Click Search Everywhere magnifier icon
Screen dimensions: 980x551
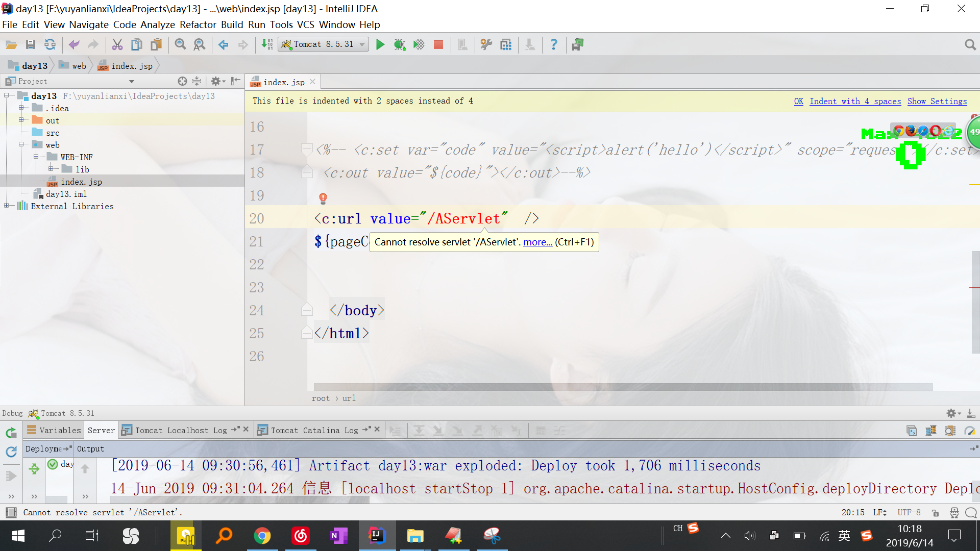[970, 45]
